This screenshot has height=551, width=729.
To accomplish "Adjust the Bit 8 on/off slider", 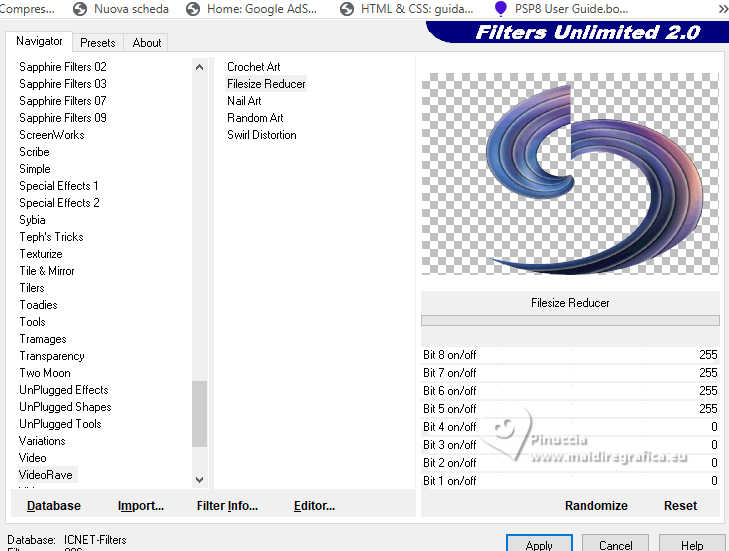I will pos(570,355).
